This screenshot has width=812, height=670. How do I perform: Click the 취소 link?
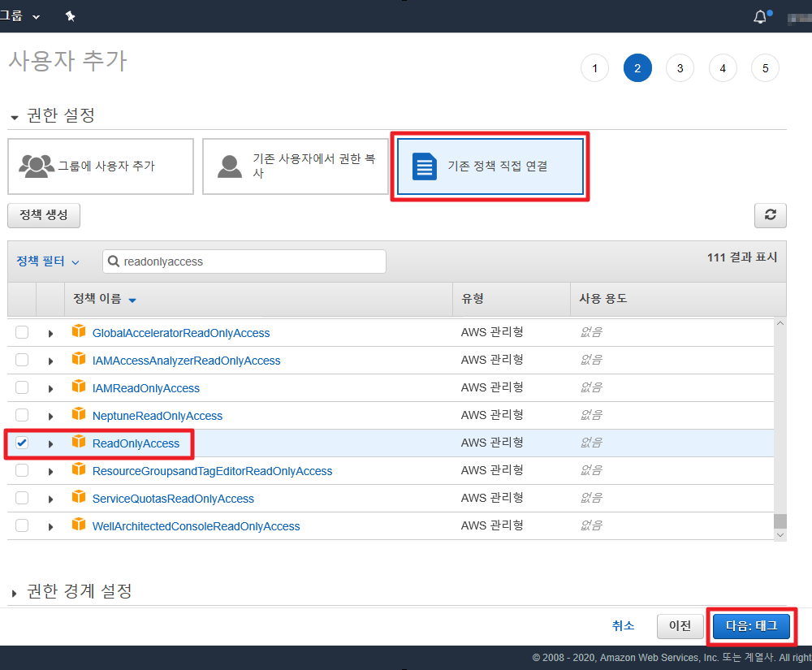click(x=623, y=626)
